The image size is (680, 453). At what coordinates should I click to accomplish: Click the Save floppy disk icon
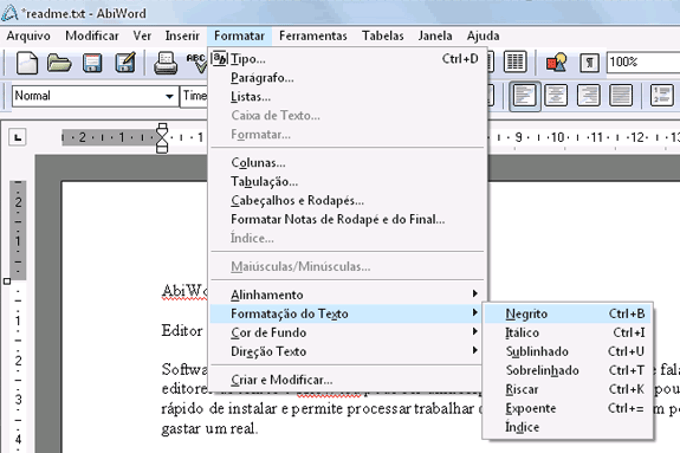(x=92, y=63)
